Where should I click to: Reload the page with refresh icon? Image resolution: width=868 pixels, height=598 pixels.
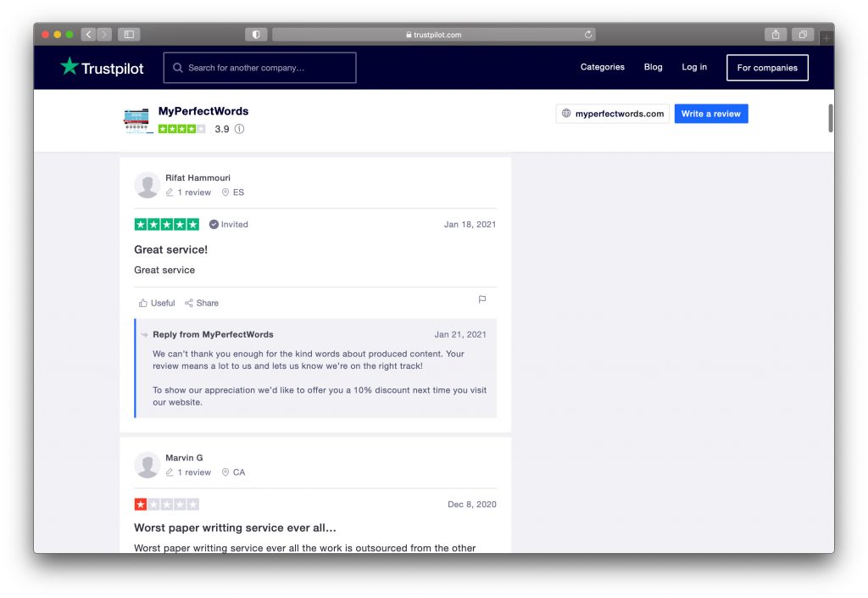click(588, 34)
